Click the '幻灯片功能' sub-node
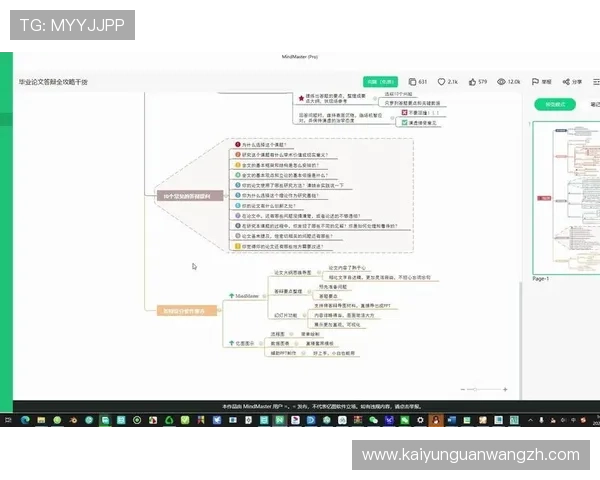 290,315
